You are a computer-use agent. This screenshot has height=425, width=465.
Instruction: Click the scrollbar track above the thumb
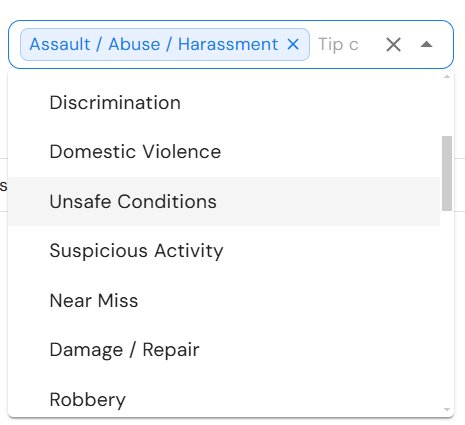point(447,108)
